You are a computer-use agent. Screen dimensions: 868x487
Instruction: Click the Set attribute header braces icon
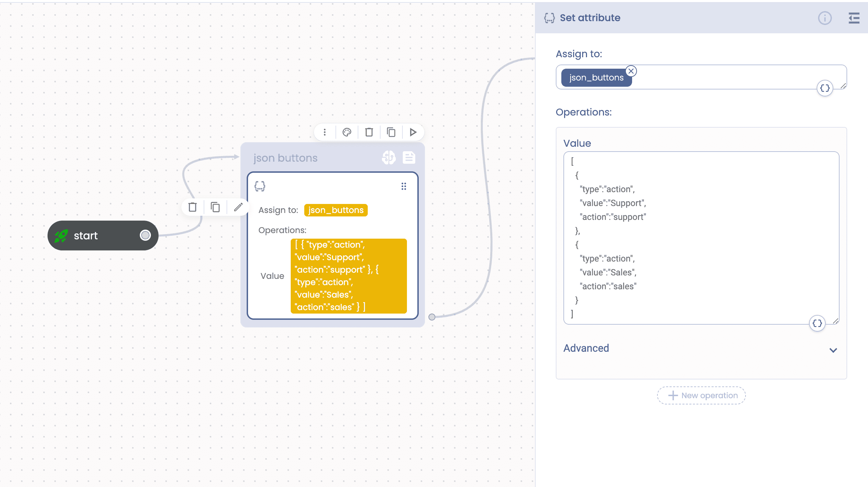pyautogui.click(x=550, y=18)
